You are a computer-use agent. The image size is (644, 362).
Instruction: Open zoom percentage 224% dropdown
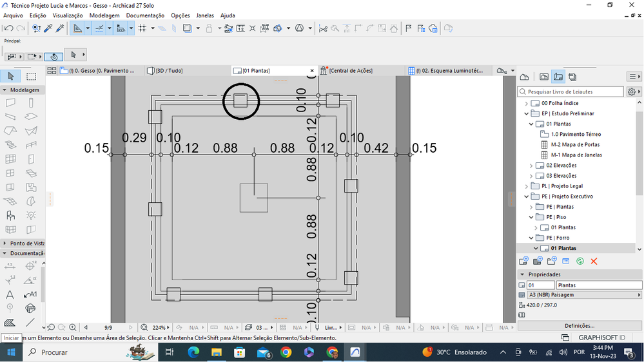click(x=161, y=327)
